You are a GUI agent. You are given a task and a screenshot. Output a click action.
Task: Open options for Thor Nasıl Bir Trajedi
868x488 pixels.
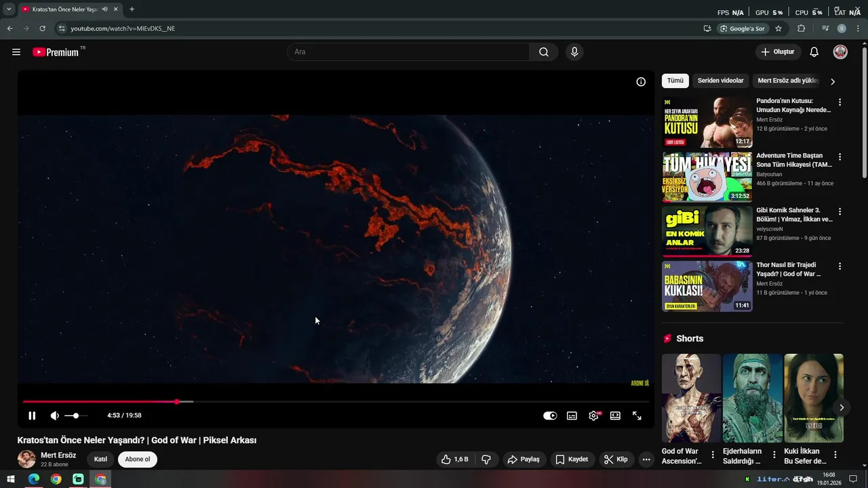840,267
